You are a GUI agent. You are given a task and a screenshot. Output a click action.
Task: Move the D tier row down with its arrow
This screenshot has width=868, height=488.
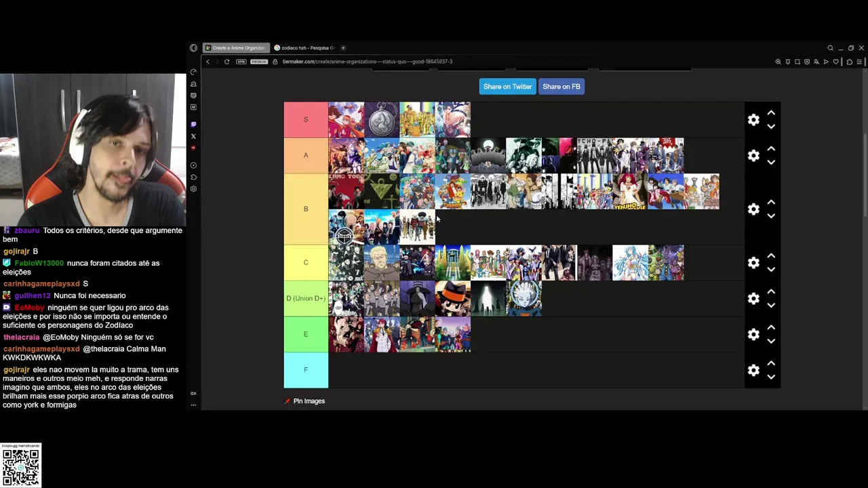tap(771, 306)
